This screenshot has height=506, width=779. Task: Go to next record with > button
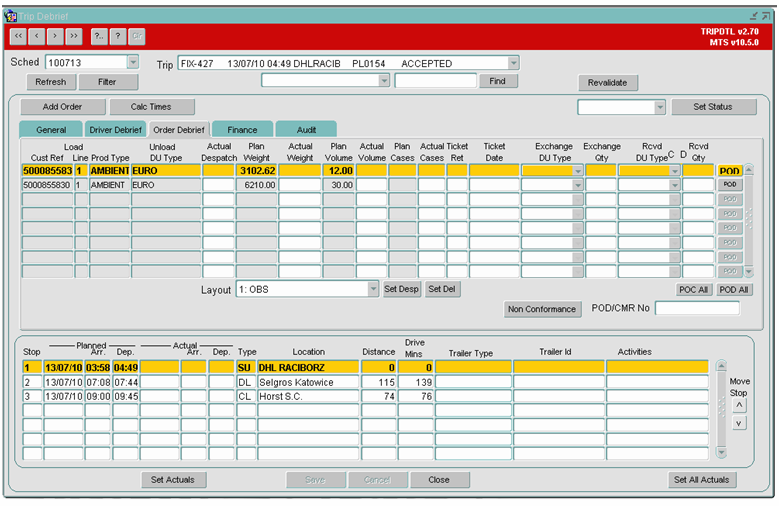[x=55, y=36]
